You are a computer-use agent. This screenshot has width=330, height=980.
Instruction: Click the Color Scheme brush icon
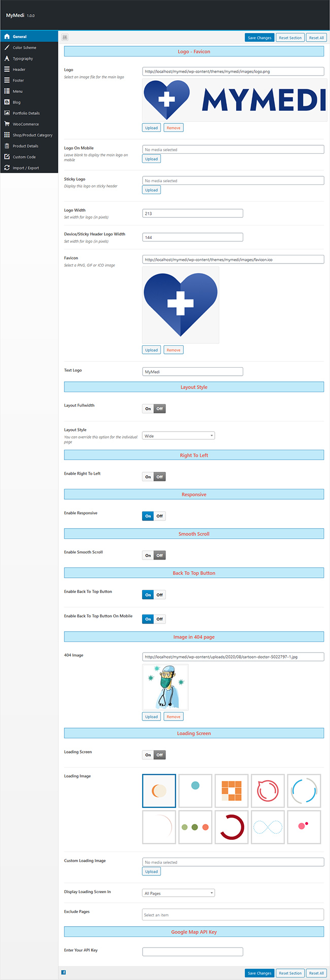click(7, 47)
